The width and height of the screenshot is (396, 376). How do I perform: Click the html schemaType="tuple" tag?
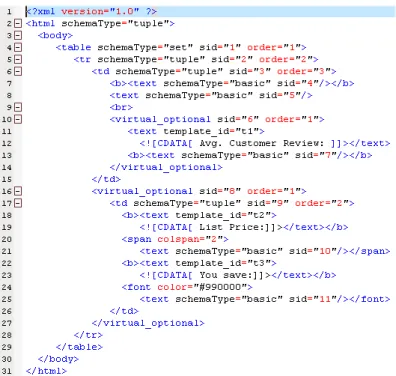(100, 23)
